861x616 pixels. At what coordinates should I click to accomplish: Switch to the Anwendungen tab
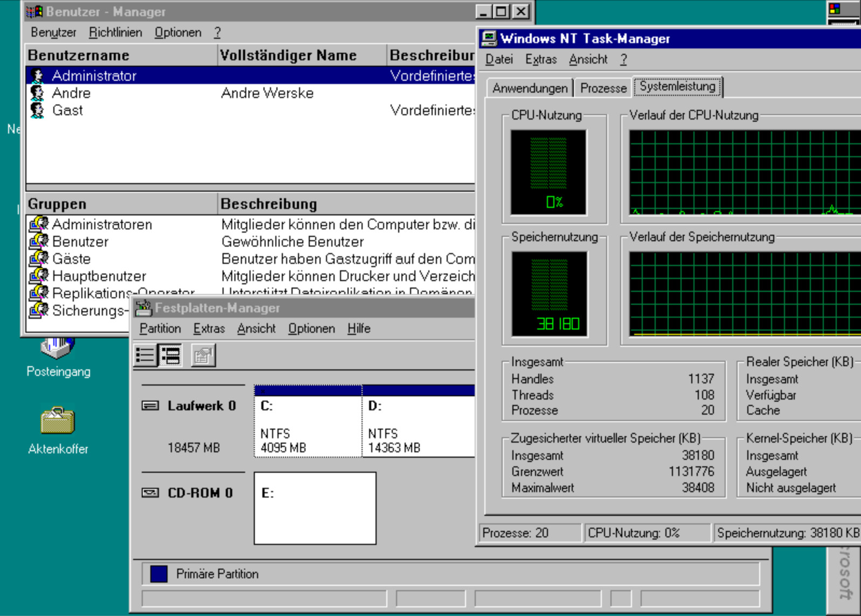point(530,88)
